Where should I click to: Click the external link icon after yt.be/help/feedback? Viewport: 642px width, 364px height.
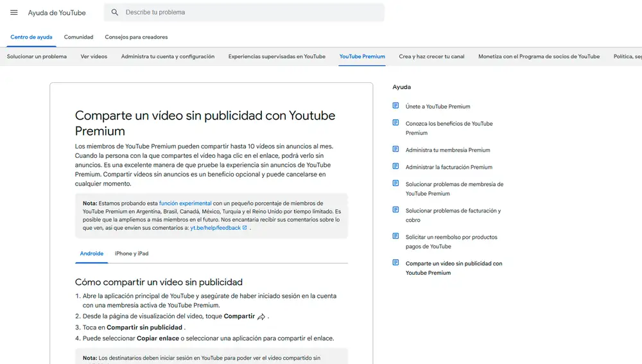pyautogui.click(x=245, y=228)
